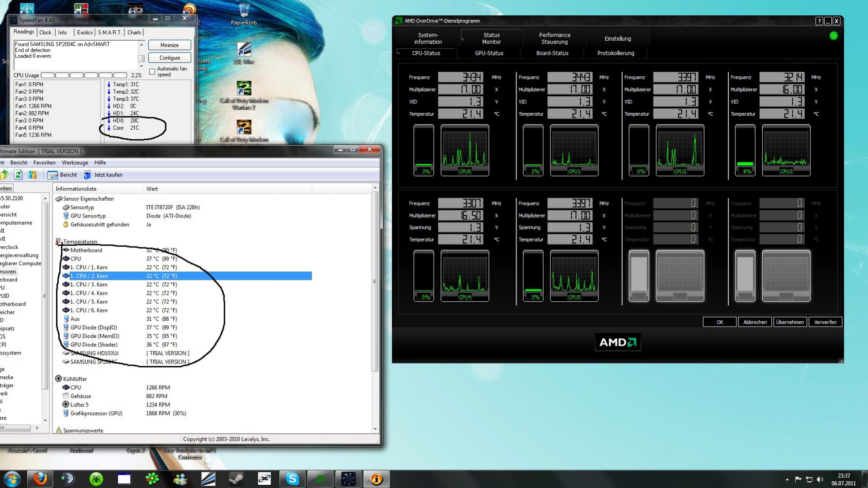
Task: Click the Informationsliste column header
Action: (x=98, y=189)
